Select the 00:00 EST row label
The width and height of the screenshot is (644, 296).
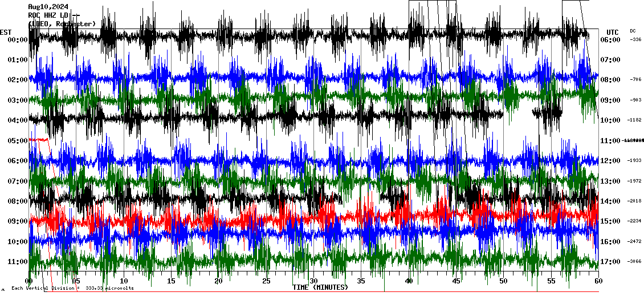coord(18,40)
